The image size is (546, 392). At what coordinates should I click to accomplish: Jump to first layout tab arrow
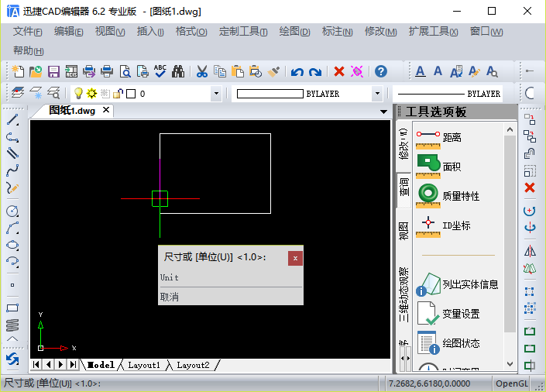coord(36,365)
